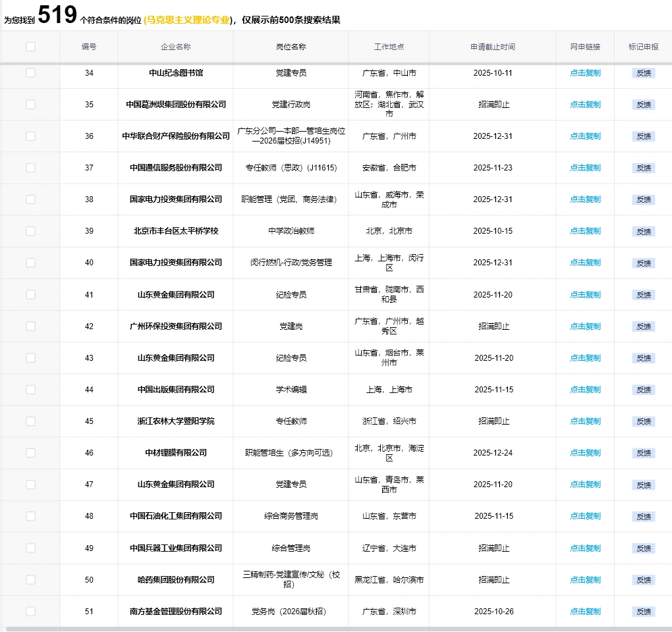Click the highlighted 马克思主义理论专业 filter text

click(188, 20)
